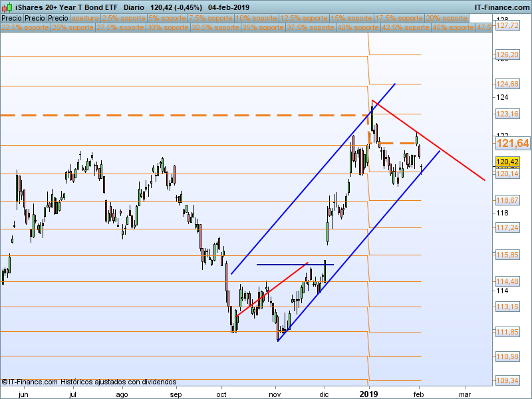Choose the '30% soporte' indicator label

point(168,27)
